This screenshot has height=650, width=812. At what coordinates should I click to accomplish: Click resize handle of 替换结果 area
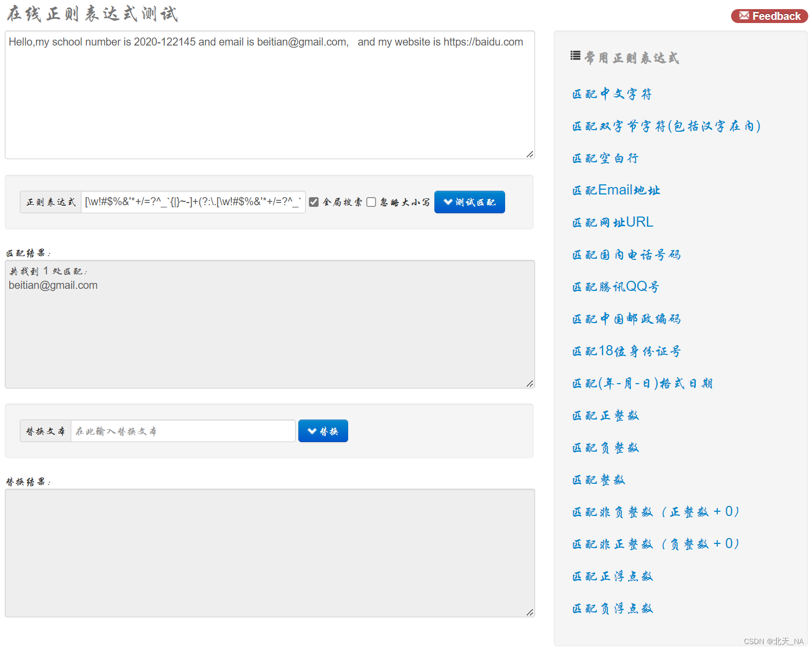click(530, 612)
